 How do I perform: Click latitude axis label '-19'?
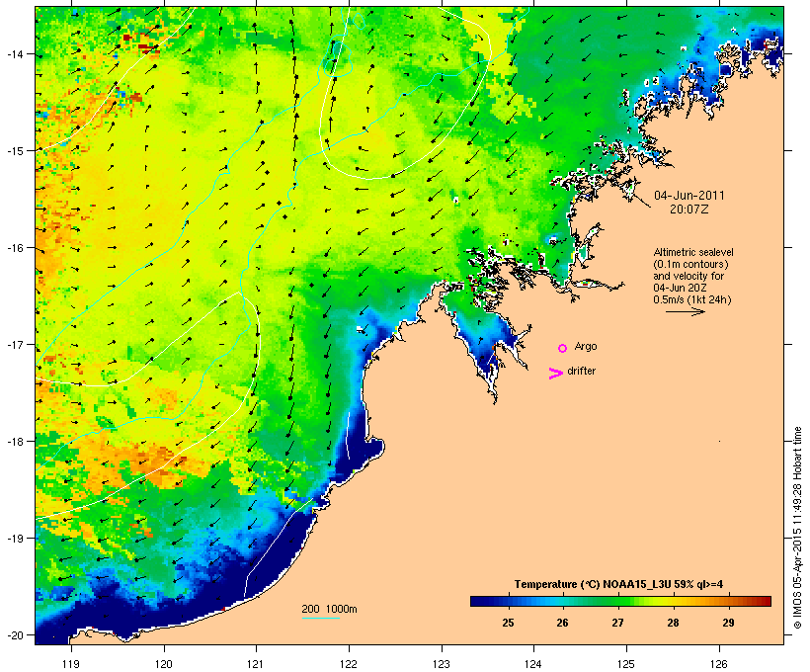pos(14,539)
